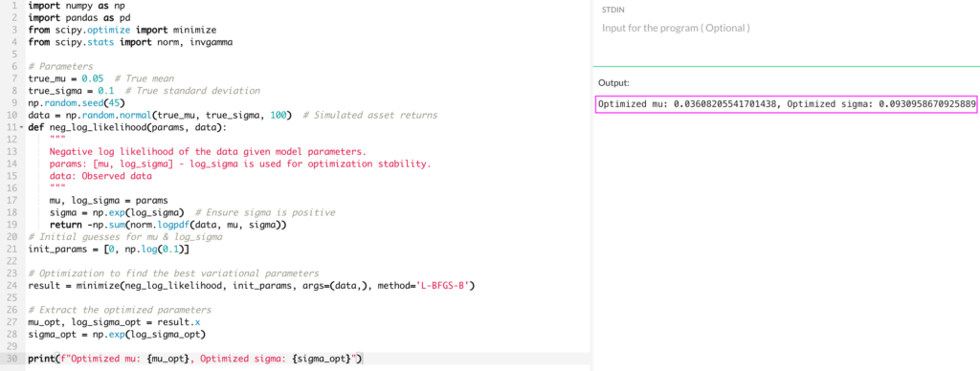Click the scipy.stats import norm line
Viewport: 980px width, 371px height.
click(x=130, y=42)
